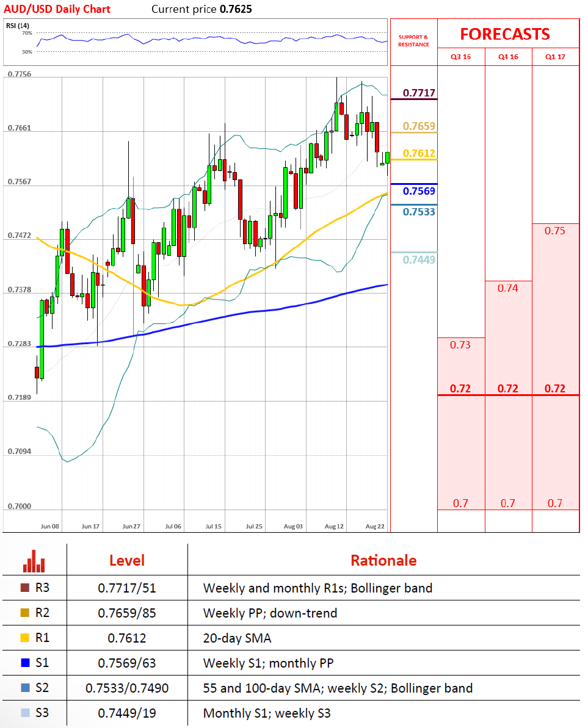Click the light-blue S3 color square
This screenshot has height=728, width=588.
24,713
